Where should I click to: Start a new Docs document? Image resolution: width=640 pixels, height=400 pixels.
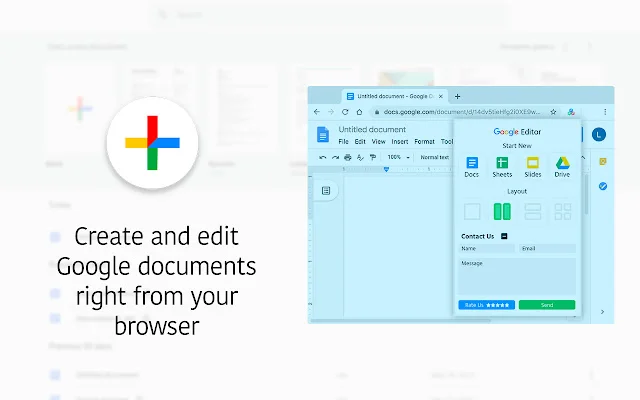click(x=471, y=167)
